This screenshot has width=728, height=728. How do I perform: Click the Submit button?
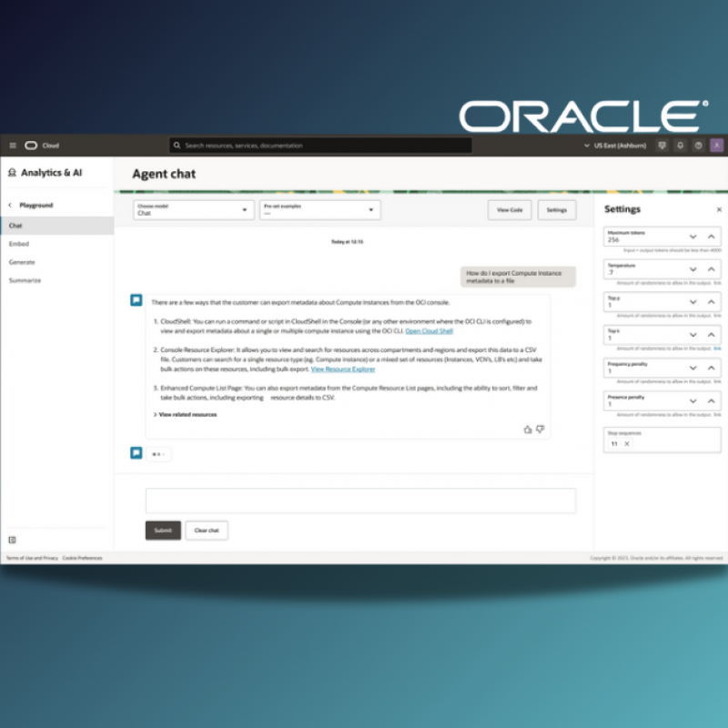tap(163, 530)
